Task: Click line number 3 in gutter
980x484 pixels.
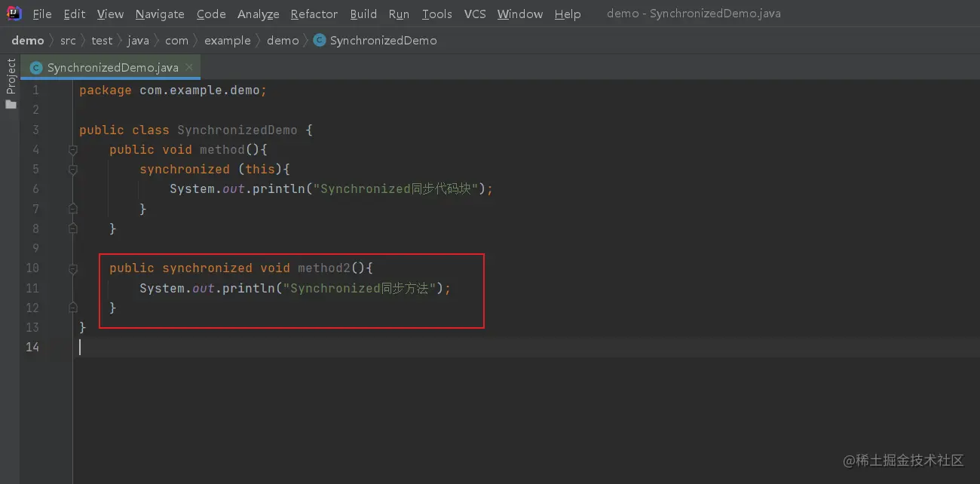Action: click(x=35, y=130)
